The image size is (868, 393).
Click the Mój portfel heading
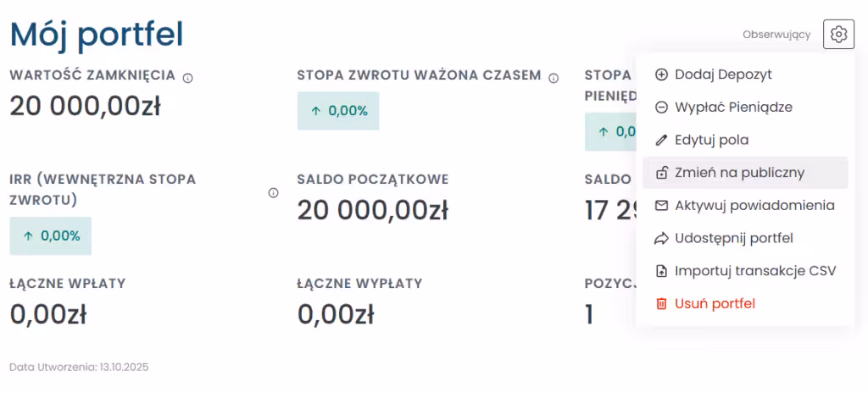pos(97,34)
